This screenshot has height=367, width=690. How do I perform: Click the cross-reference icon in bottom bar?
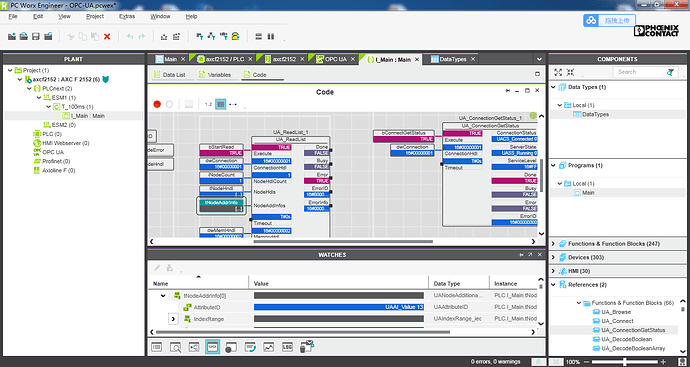tap(194, 347)
